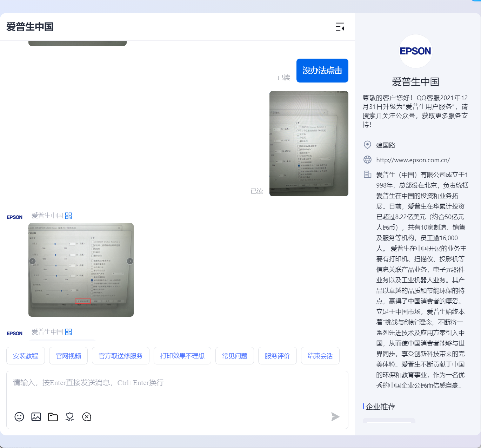Select the 打印效果不理想 quick reply

point(182,356)
